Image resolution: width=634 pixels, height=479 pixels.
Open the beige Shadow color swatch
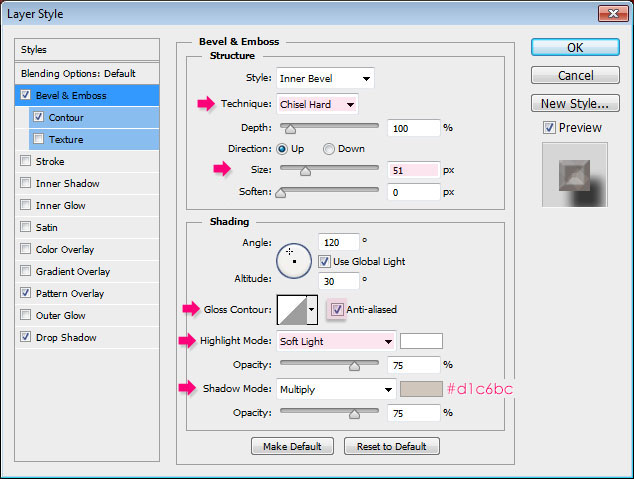(x=421, y=389)
